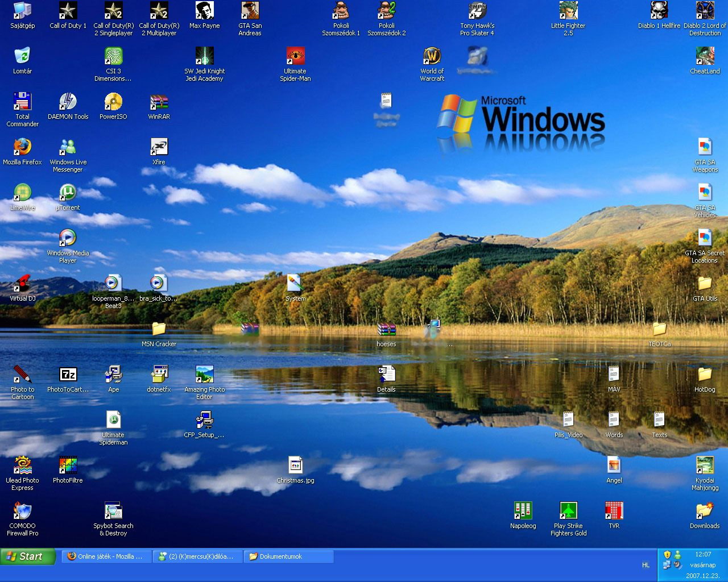This screenshot has height=582, width=728.
Task: Select the Pilis_Video text file
Action: pyautogui.click(x=568, y=425)
